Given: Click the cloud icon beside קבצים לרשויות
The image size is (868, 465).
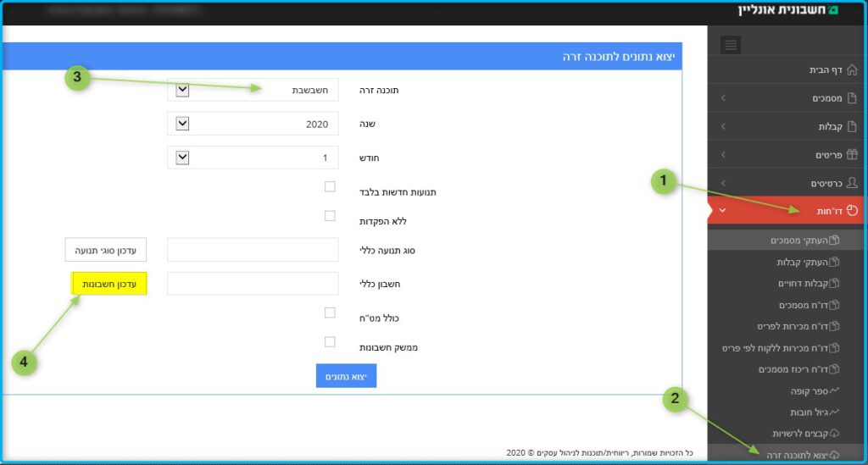Looking at the screenshot, I should [834, 433].
